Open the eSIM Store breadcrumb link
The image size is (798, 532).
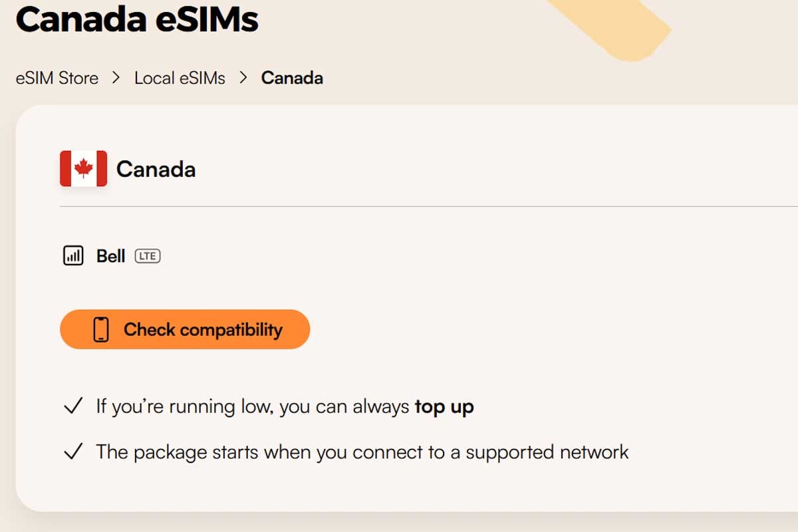pos(57,78)
